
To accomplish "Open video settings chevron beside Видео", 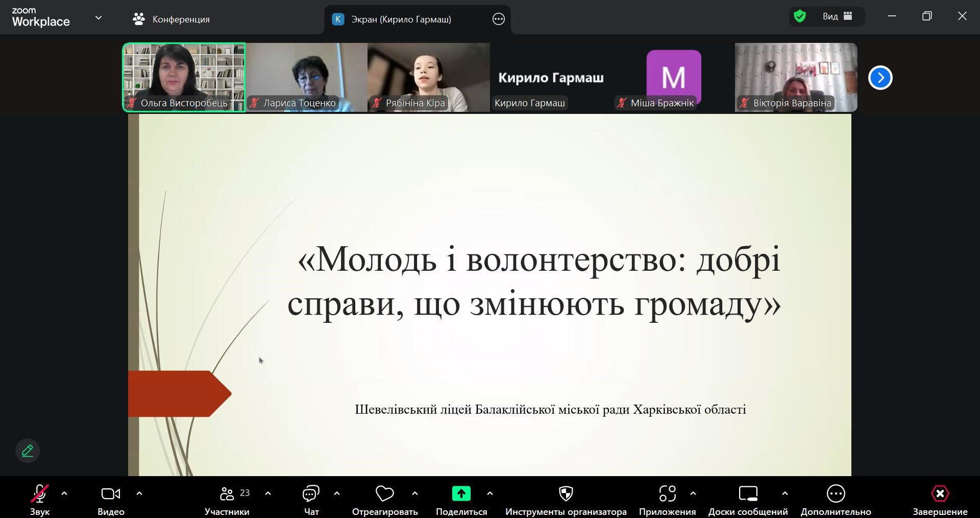I will click(139, 493).
